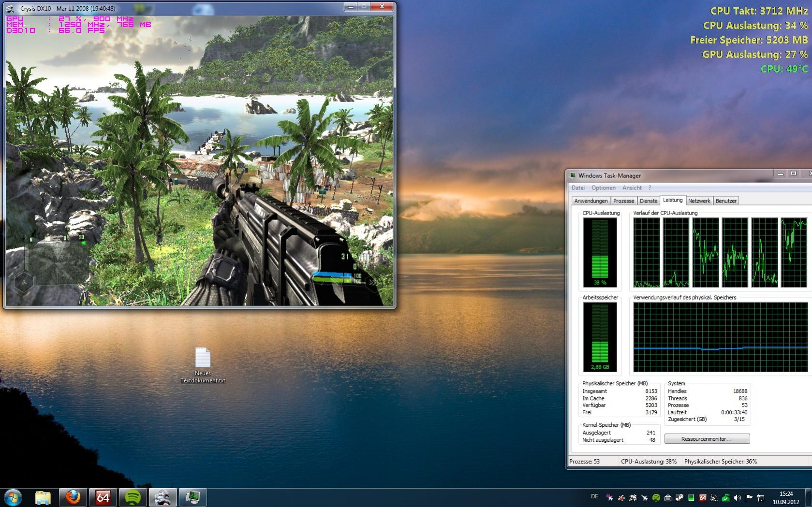Click the desktop gadget CPU Takt: 3712 MHz
This screenshot has height=507, width=812.
tap(759, 11)
